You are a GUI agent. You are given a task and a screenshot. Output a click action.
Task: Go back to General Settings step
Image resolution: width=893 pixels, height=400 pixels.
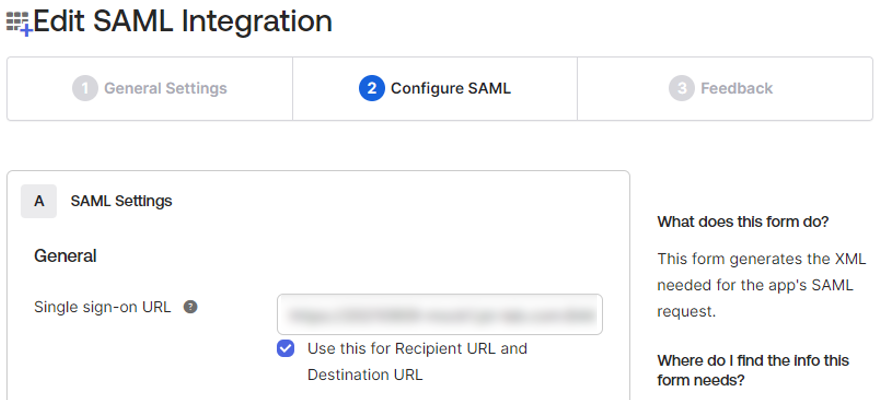pyautogui.click(x=150, y=88)
